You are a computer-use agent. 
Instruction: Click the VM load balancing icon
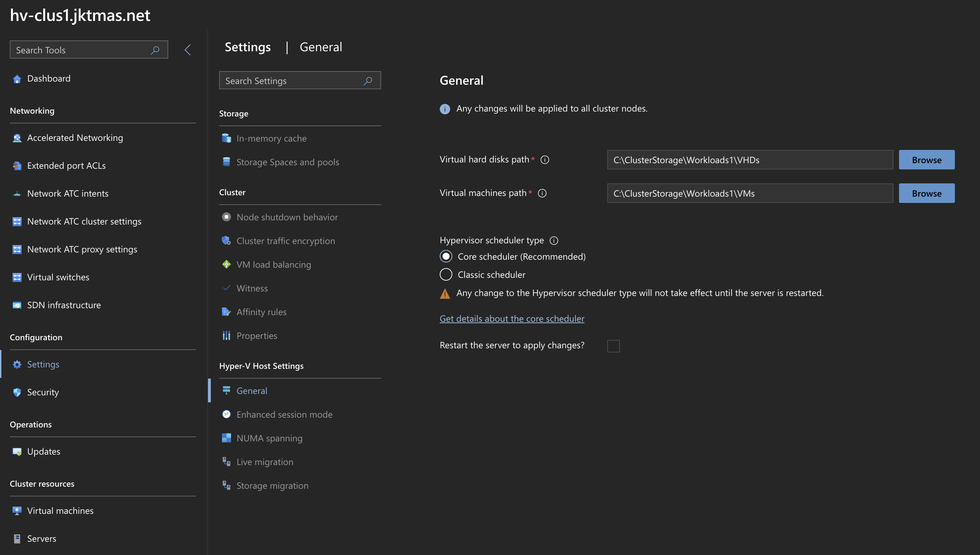226,265
